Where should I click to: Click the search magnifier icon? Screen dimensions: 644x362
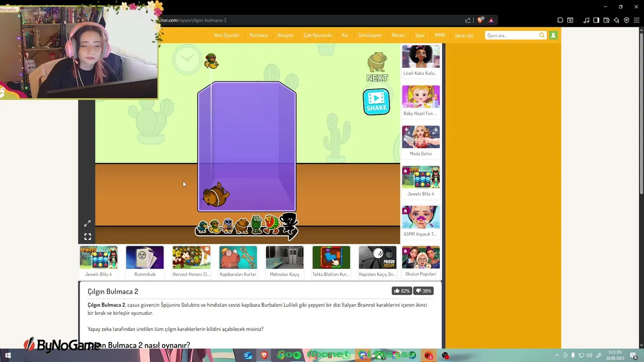click(x=542, y=35)
